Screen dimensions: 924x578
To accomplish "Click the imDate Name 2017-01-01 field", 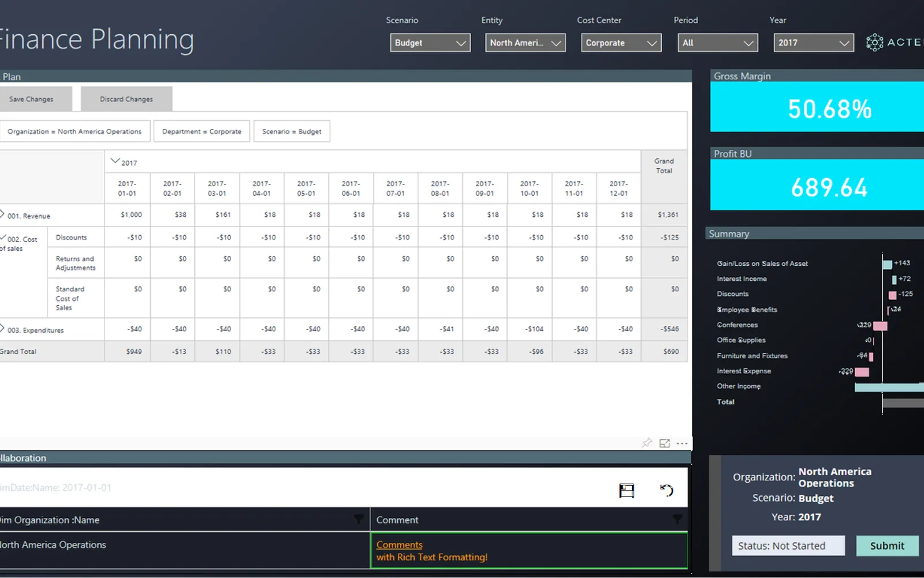I will pyautogui.click(x=55, y=487).
